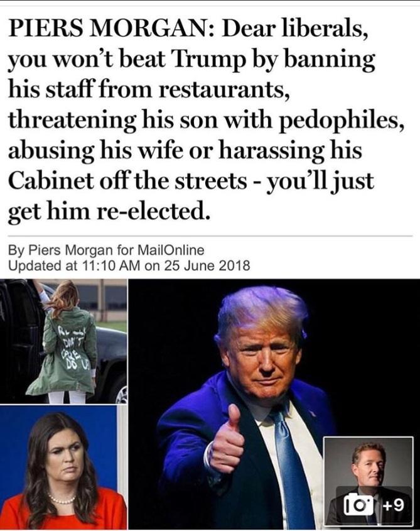Image resolution: width=420 pixels, height=531 pixels.
Task: Click the small suited-man headshot thumbnail
Action: pos(369,481)
